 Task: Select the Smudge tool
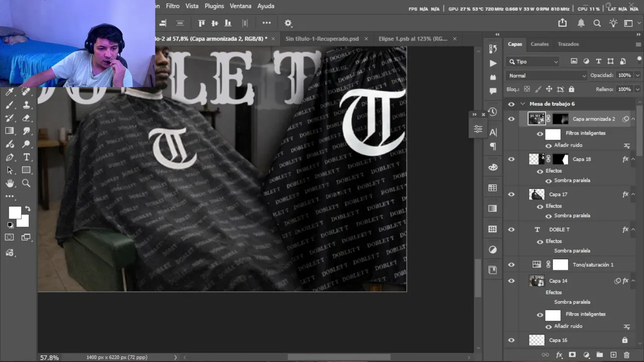pos(26,131)
